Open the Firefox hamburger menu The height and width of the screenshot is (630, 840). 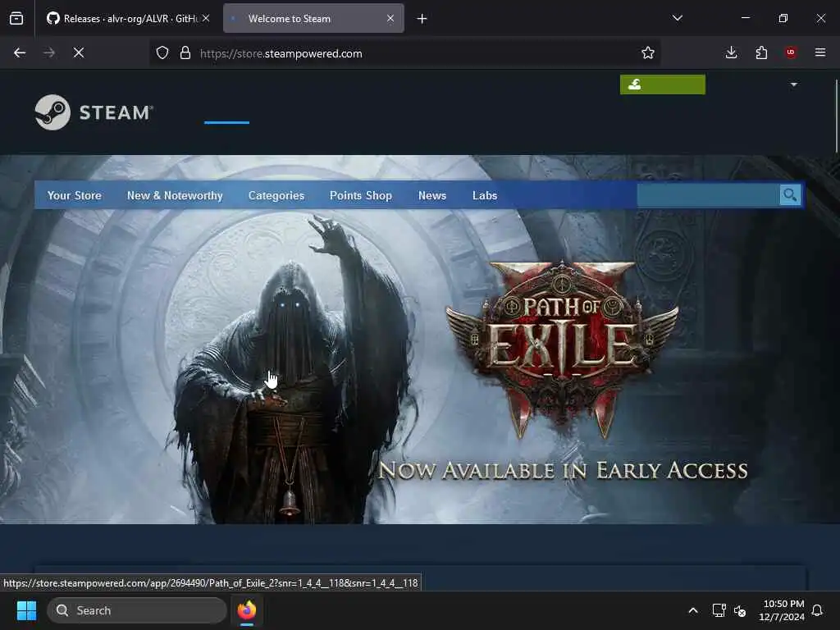(819, 52)
